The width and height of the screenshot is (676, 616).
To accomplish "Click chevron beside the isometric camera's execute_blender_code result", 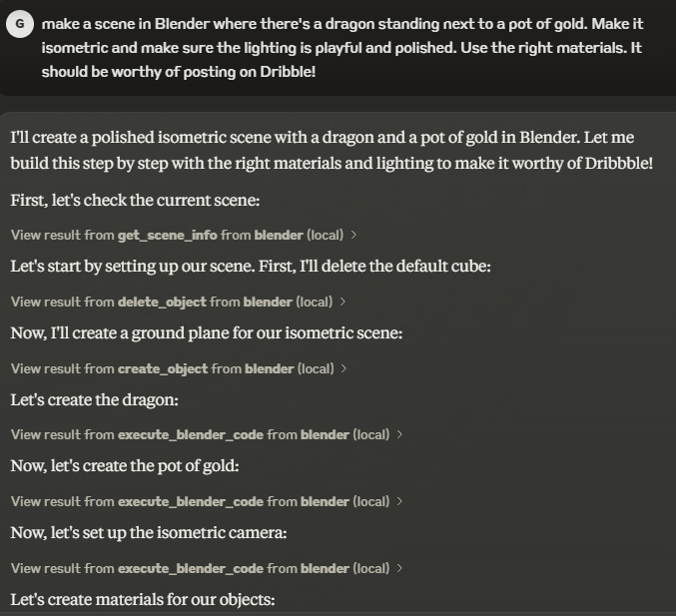I will click(x=399, y=568).
